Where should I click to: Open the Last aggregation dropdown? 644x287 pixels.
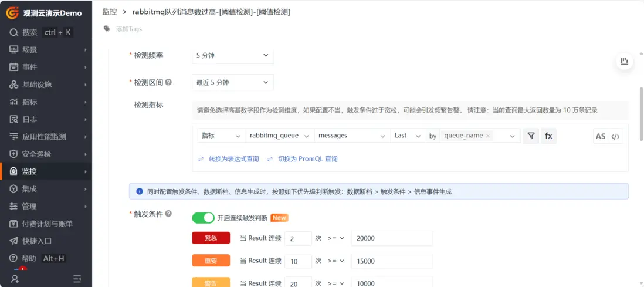pyautogui.click(x=408, y=136)
